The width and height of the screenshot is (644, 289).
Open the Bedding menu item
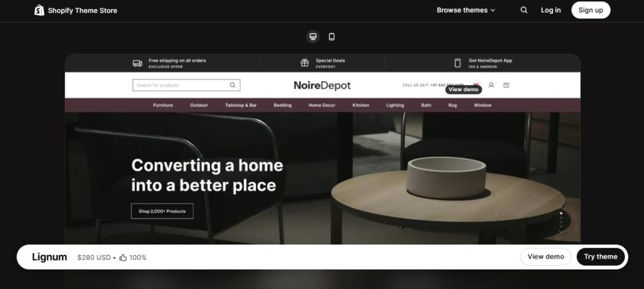click(282, 105)
